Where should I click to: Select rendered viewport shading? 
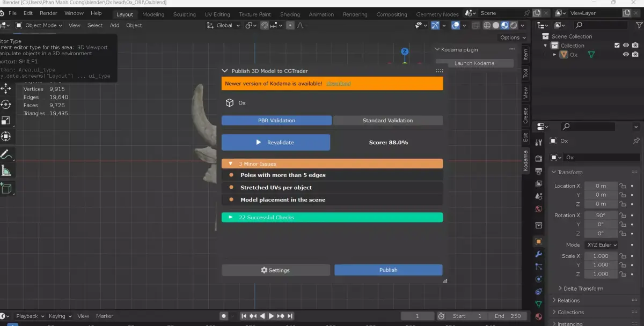(x=514, y=25)
